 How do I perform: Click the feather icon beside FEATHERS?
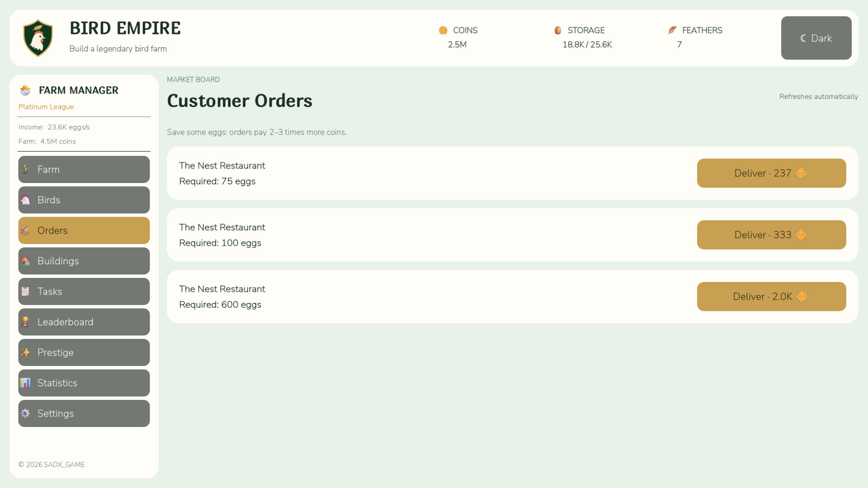click(672, 30)
